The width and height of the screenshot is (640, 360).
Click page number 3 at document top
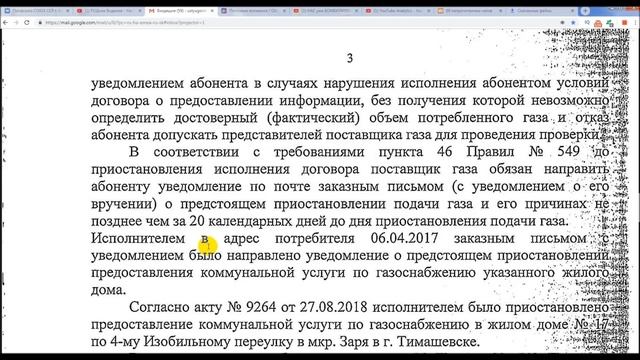pyautogui.click(x=350, y=58)
